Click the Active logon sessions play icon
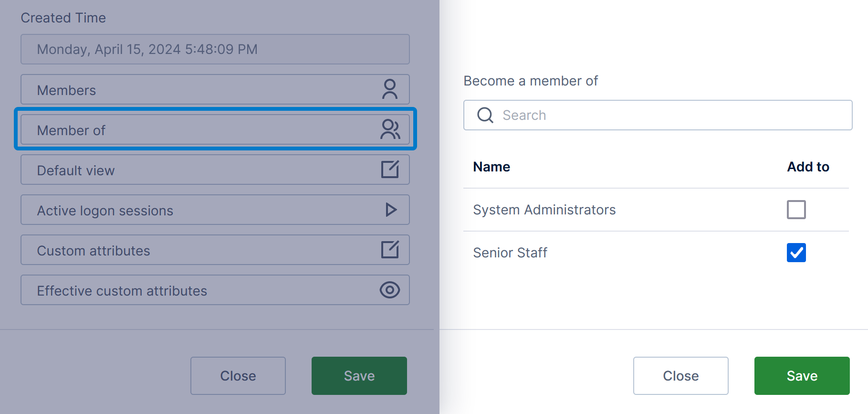This screenshot has width=868, height=414. 391,210
